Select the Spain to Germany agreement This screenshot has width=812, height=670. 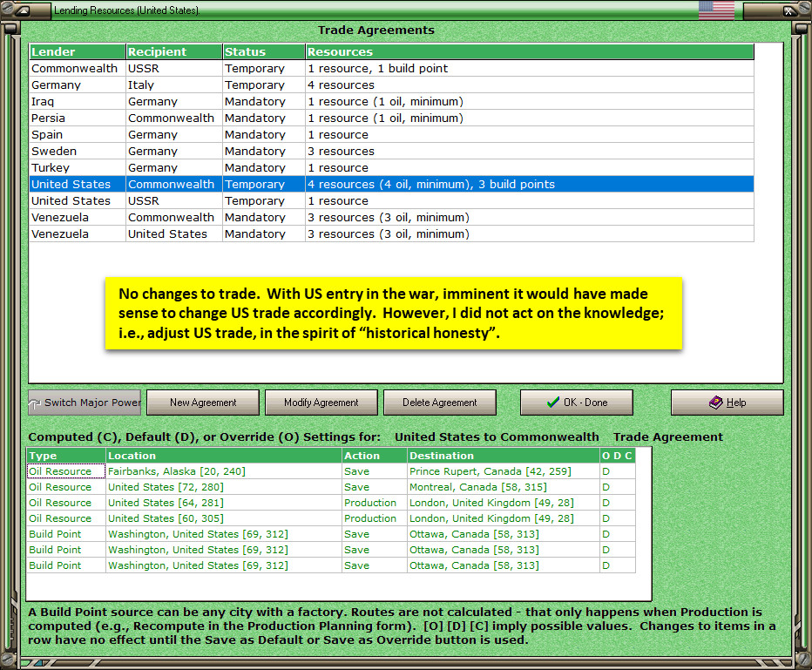[x=391, y=135]
